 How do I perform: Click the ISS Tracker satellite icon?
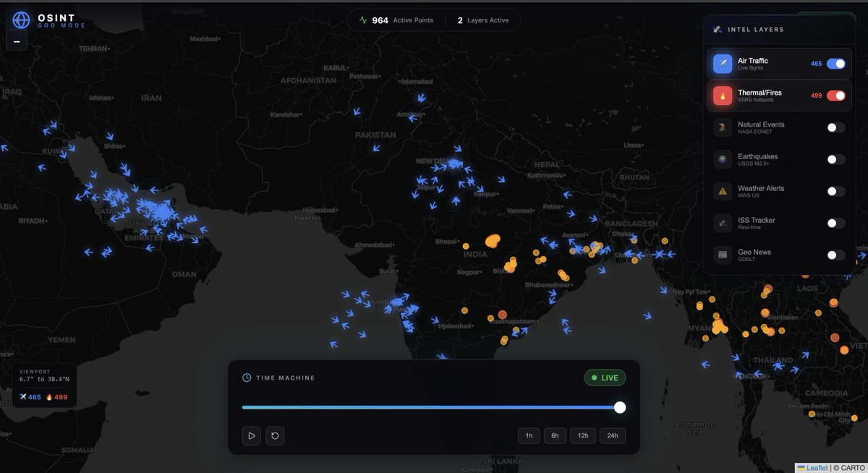point(722,223)
